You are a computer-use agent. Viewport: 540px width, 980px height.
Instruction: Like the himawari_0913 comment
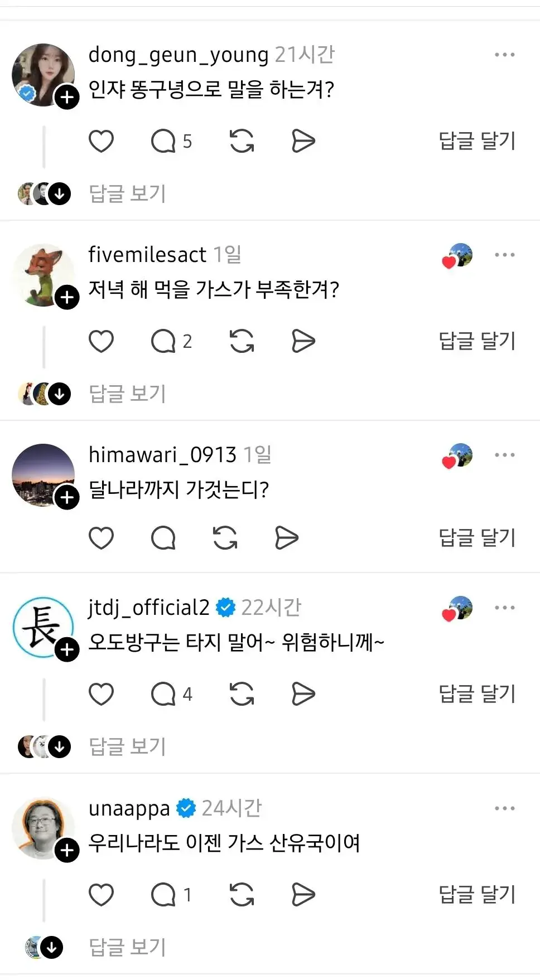(101, 538)
